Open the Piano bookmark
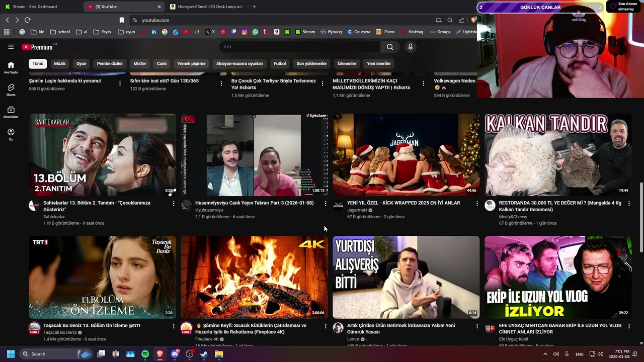 pos(385,32)
